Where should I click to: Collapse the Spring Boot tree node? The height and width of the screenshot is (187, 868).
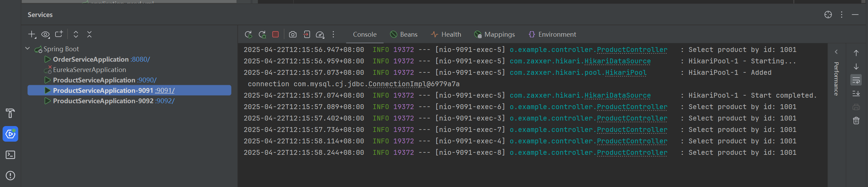point(27,49)
